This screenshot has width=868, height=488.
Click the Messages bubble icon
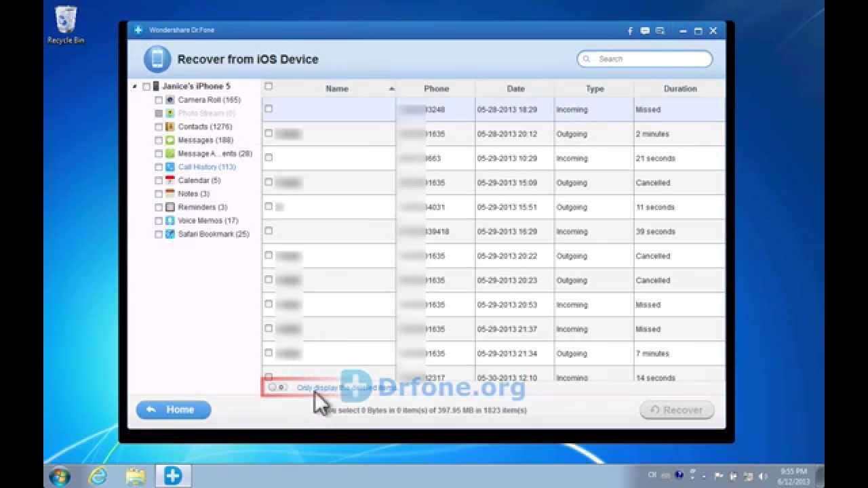tap(170, 140)
